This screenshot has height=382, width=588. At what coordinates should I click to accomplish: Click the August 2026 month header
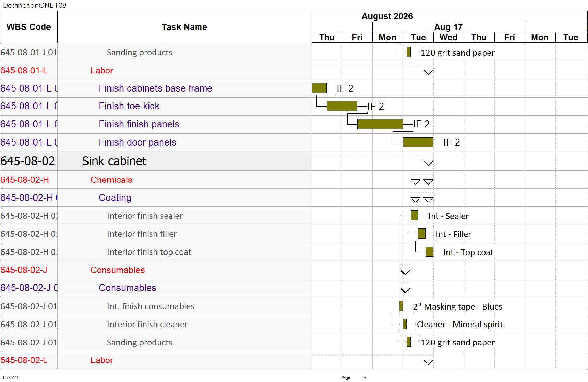(387, 16)
